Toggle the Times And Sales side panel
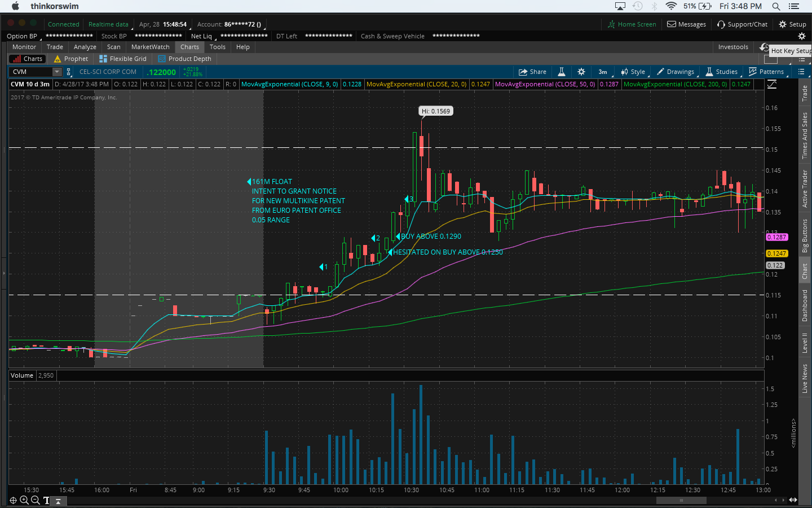This screenshot has height=508, width=812. (x=805, y=135)
